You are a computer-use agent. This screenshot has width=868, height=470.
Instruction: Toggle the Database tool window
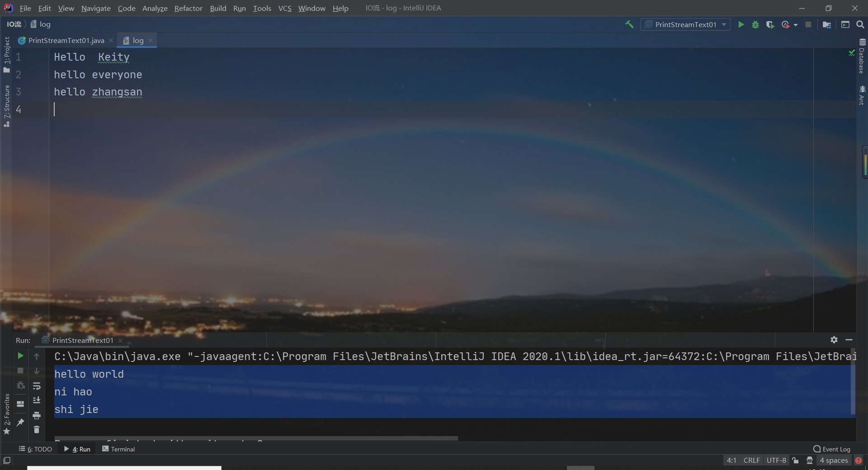(862, 56)
